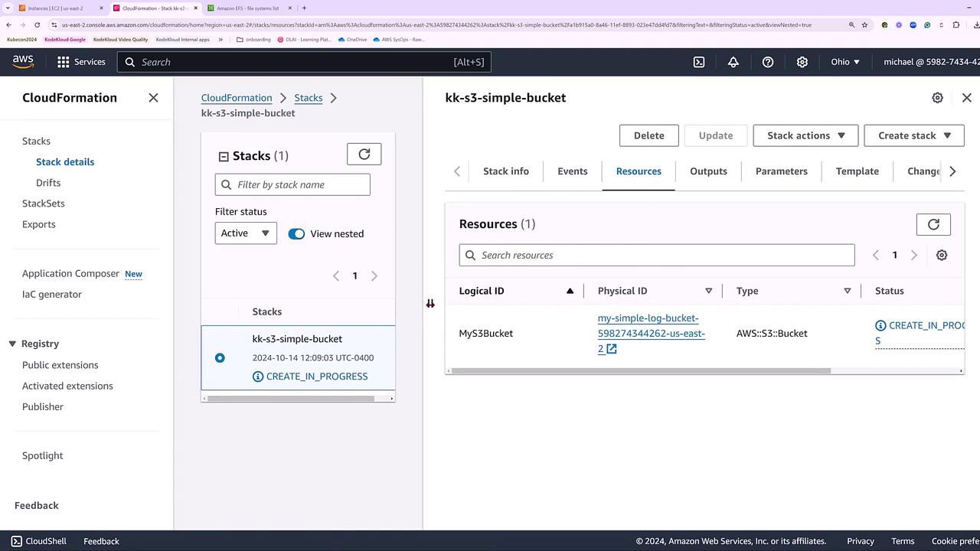Go to previous page of resources
980x551 pixels.
(x=875, y=256)
